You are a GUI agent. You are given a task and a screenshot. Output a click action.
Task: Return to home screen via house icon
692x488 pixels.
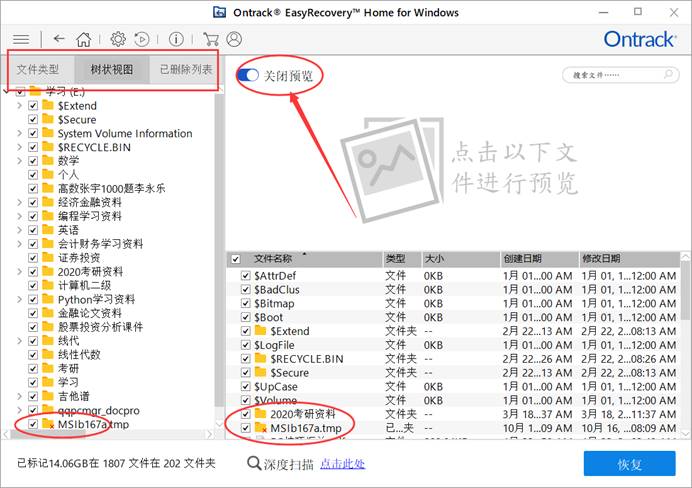[x=83, y=39]
